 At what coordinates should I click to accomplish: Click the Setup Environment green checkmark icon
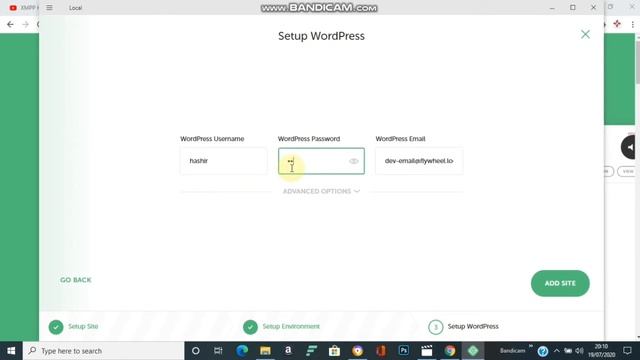click(250, 327)
